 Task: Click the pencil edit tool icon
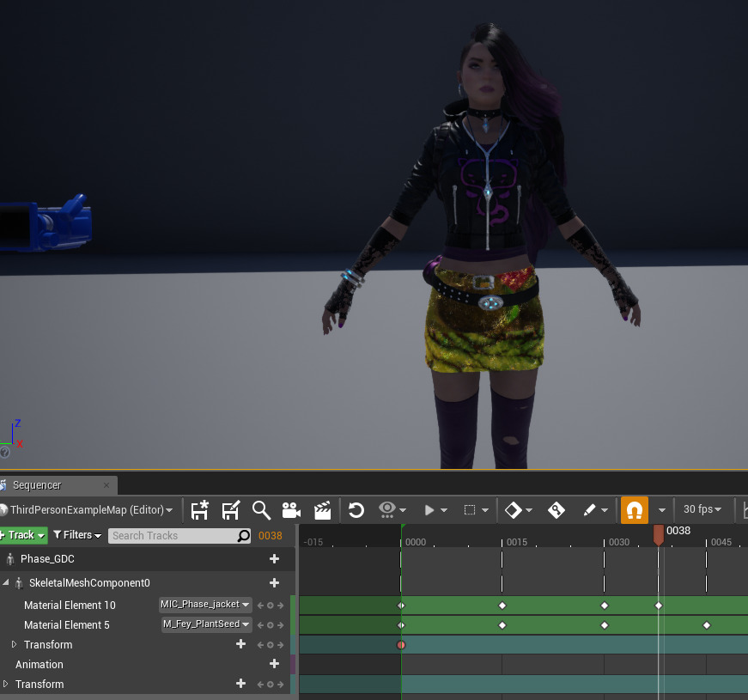[x=589, y=510]
